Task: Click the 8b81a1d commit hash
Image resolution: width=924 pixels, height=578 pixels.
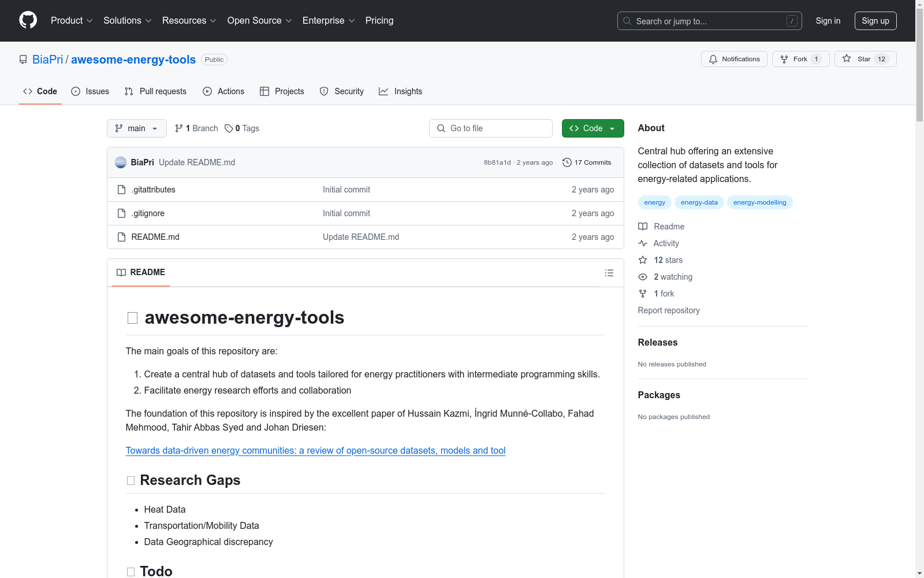Action: (497, 162)
